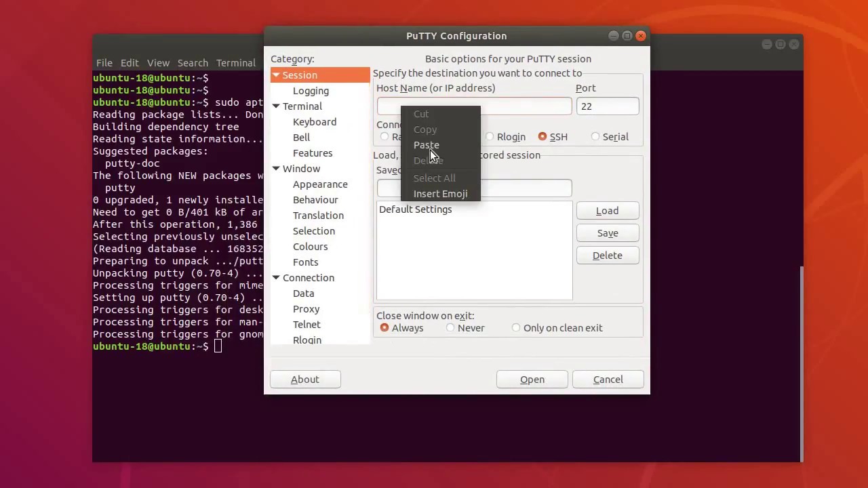Select the Paste context menu entry
This screenshot has height=488, width=868.
(427, 145)
